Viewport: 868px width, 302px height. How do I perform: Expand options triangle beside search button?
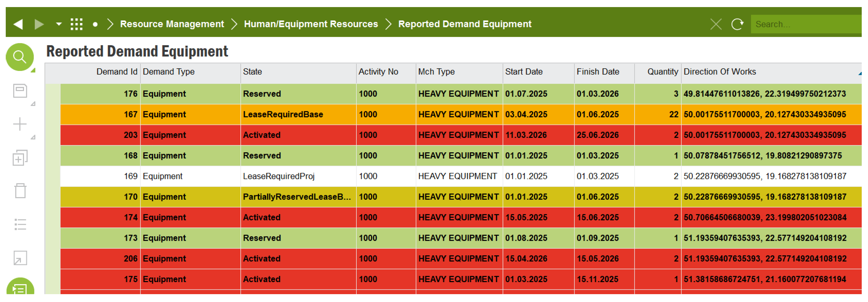pos(33,70)
